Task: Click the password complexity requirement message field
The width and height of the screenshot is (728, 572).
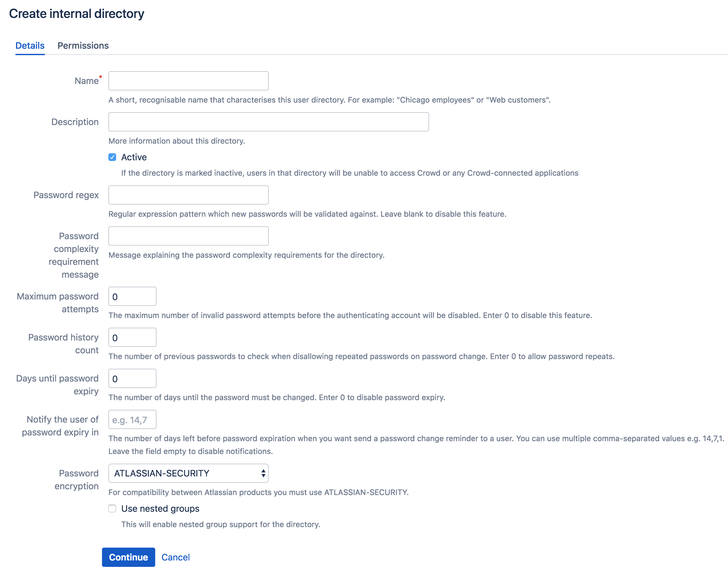Action: [x=188, y=236]
